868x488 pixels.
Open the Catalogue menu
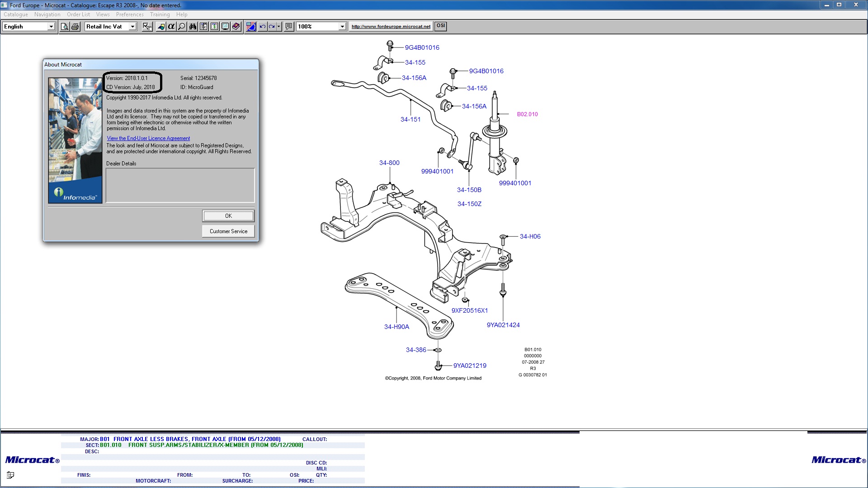click(x=16, y=14)
